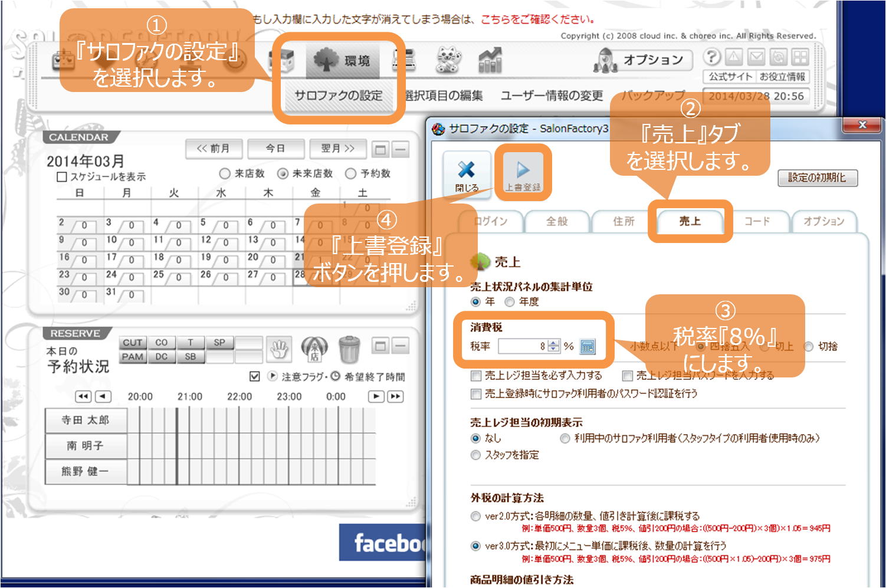
Task: Switch to 全般 tab
Action: click(x=556, y=221)
